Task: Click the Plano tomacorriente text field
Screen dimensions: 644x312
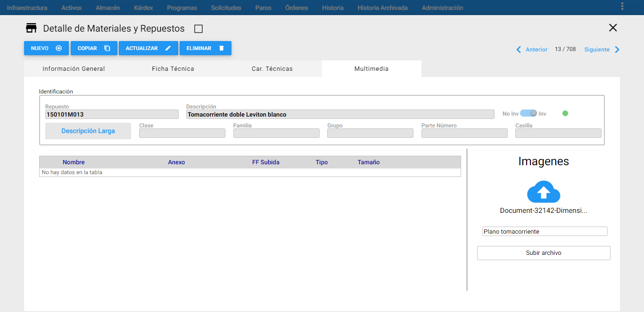Action: (x=545, y=231)
